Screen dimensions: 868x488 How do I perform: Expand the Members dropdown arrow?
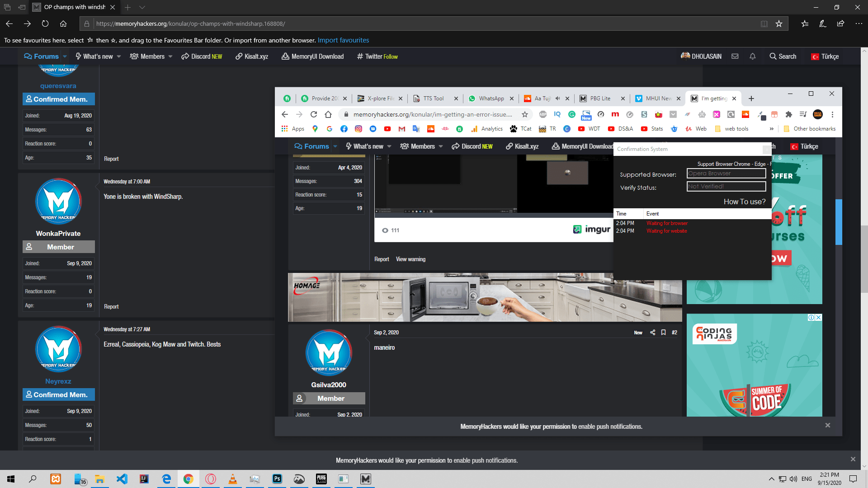170,56
